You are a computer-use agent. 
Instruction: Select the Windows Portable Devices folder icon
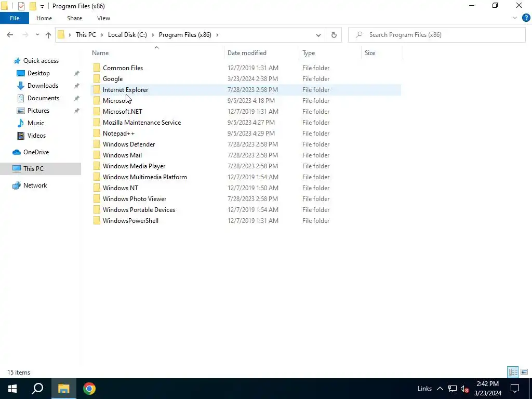tap(97, 210)
